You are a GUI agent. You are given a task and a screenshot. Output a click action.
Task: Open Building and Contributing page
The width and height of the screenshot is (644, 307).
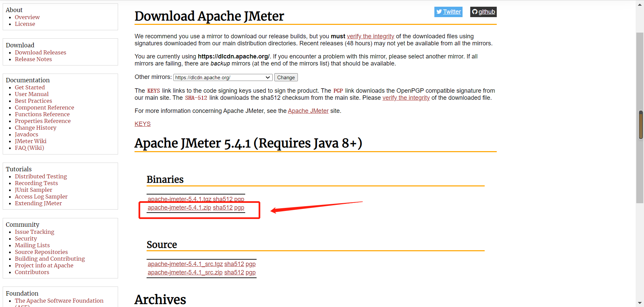[x=50, y=259]
